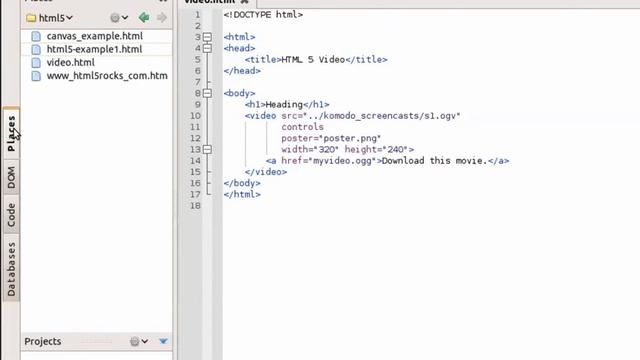Open video.html from the file list
640x360 pixels.
coord(71,62)
